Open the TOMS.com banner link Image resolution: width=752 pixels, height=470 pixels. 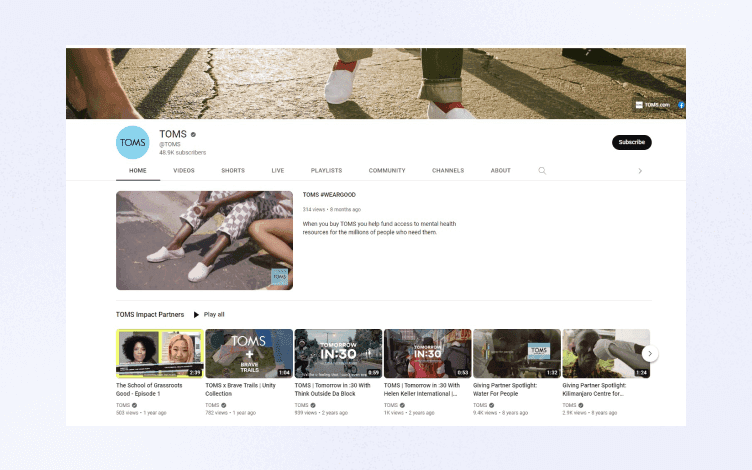653,105
